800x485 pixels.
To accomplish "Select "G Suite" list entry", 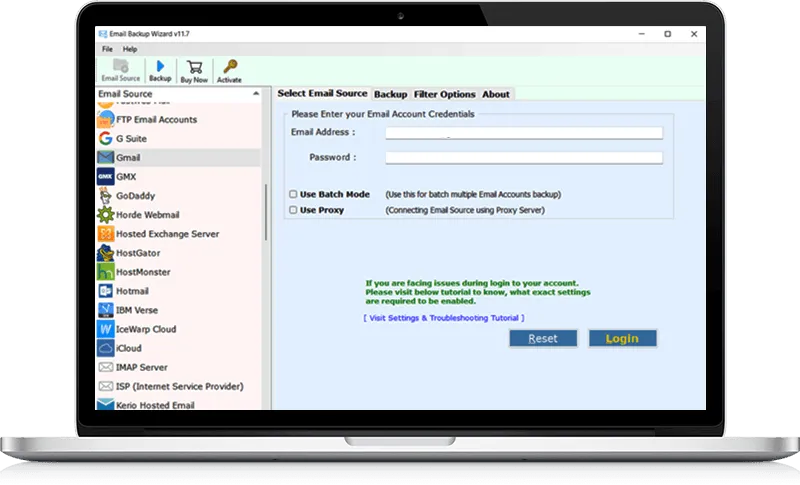I will pos(179,138).
